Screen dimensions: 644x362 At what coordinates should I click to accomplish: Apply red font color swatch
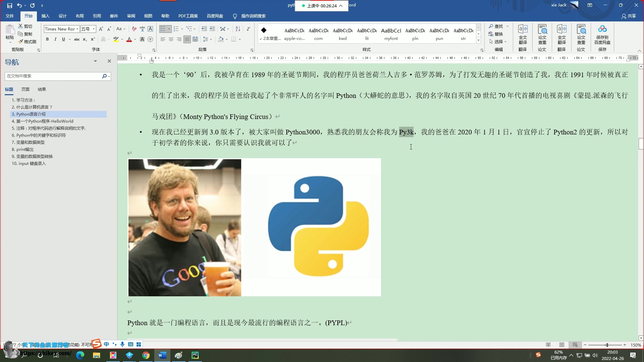pos(129,40)
